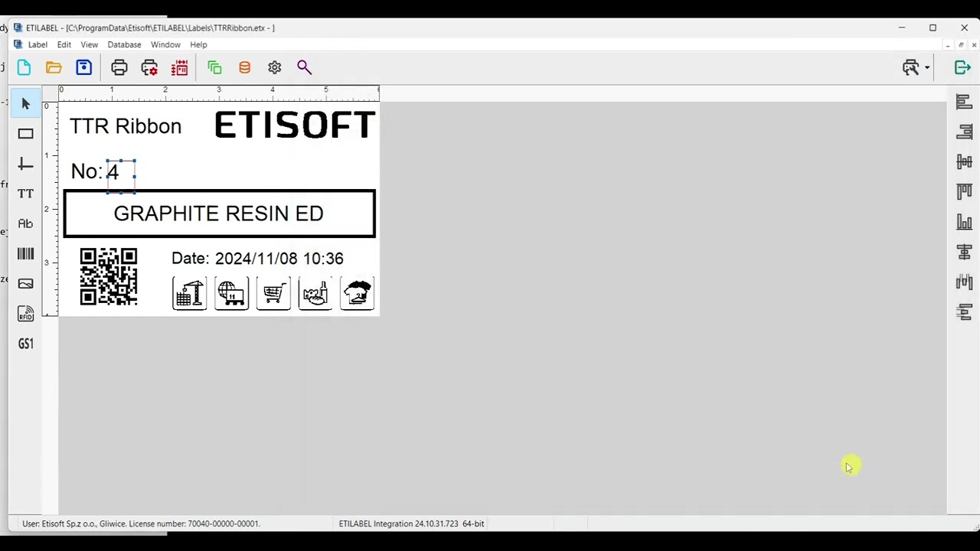The height and width of the screenshot is (551, 980).
Task: Select the GS1 tool
Action: [25, 344]
